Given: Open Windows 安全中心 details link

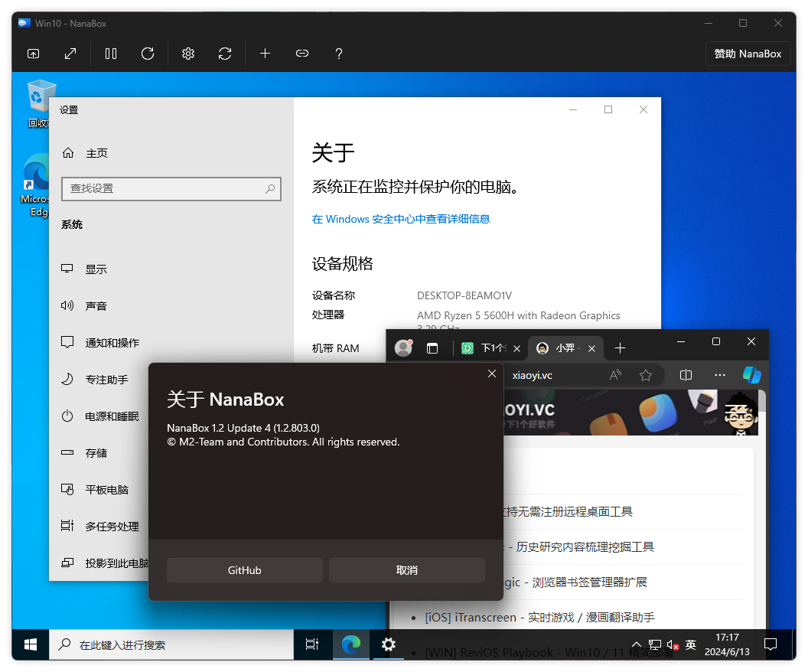Looking at the screenshot, I should pyautogui.click(x=400, y=219).
